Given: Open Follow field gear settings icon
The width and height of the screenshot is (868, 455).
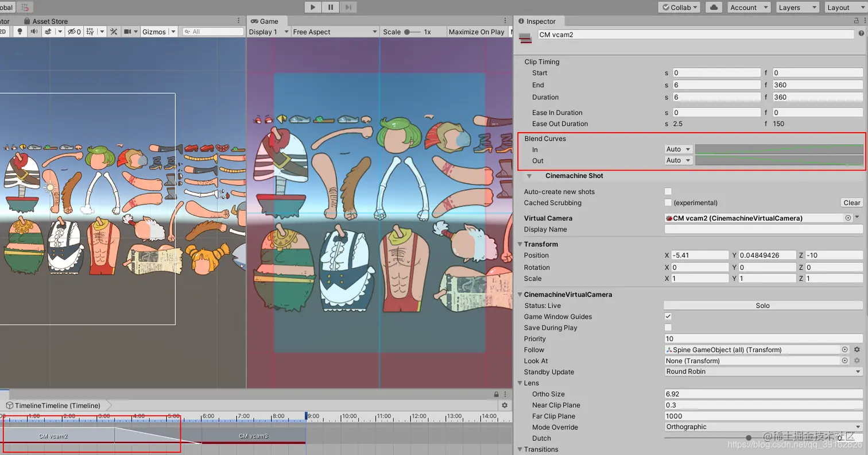Looking at the screenshot, I should coord(857,349).
